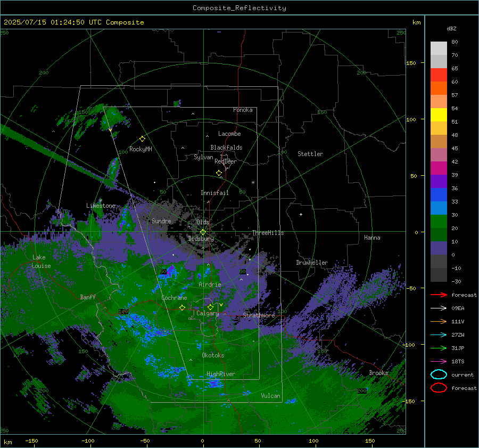479x448 pixels.
Task: Click the yellow diamond at radar center near Olds
Action: (203, 232)
